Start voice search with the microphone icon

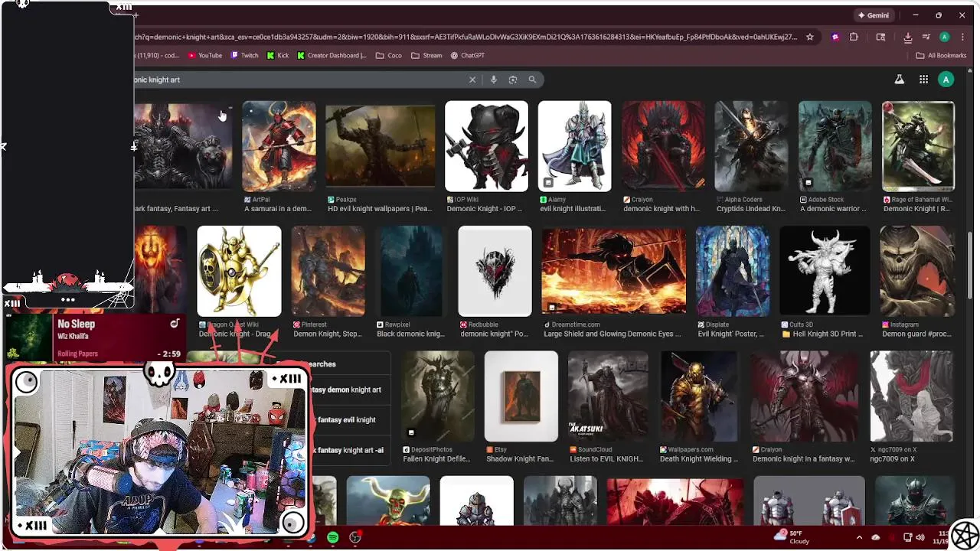tap(494, 80)
